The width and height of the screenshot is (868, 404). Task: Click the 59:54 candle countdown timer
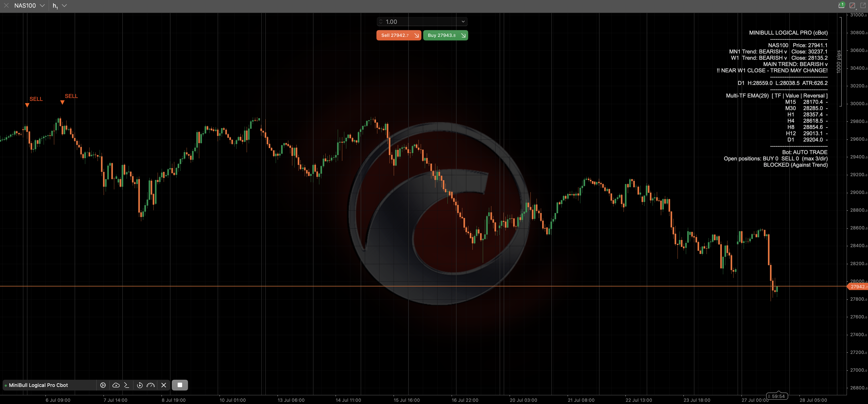point(777,396)
